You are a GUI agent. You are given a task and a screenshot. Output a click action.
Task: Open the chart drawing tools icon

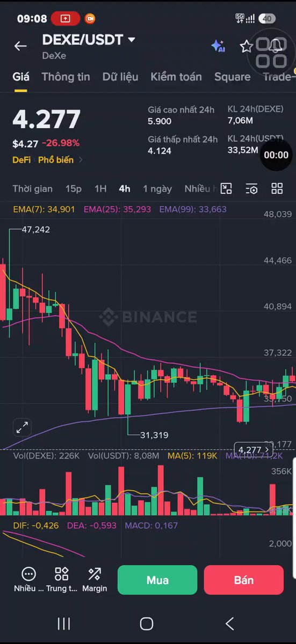(x=226, y=188)
